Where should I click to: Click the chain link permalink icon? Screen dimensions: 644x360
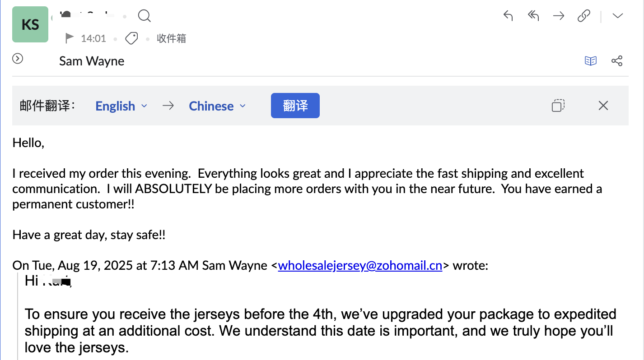pos(584,16)
